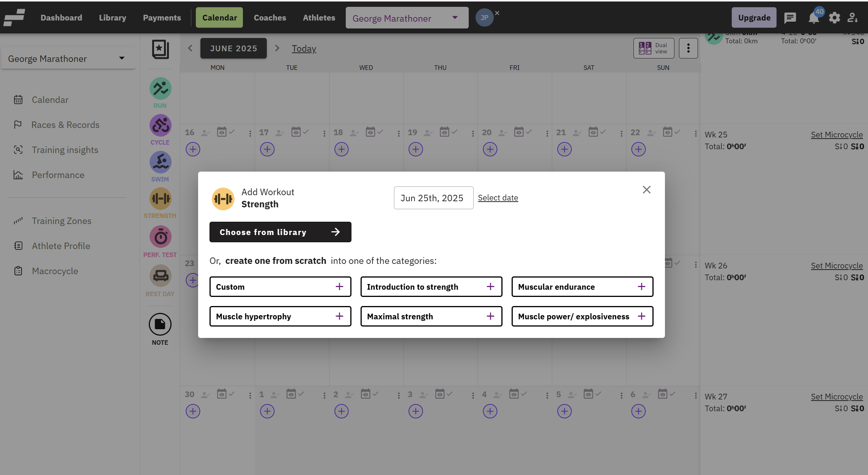
Task: Click the Select date link
Action: [498, 198]
